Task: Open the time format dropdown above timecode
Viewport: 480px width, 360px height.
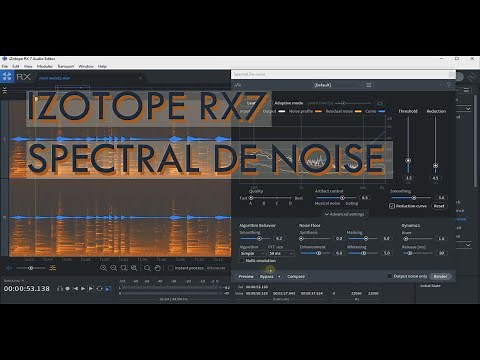Action: point(14,281)
